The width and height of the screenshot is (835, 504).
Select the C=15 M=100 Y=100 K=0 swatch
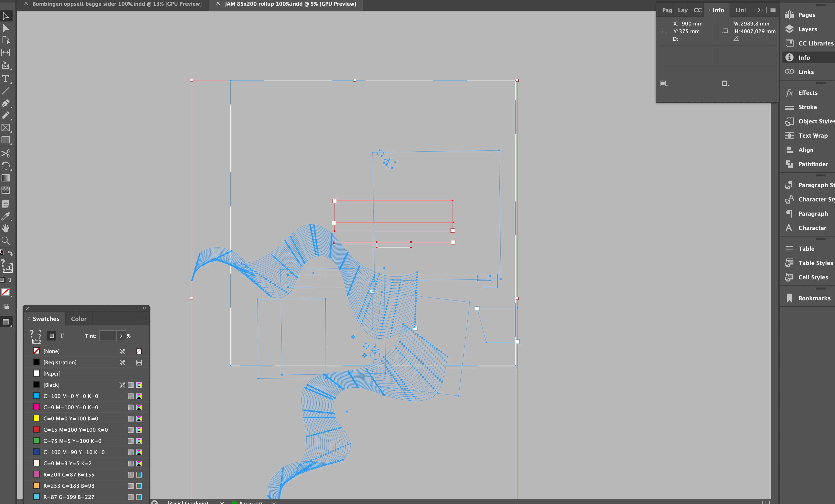[x=75, y=430]
